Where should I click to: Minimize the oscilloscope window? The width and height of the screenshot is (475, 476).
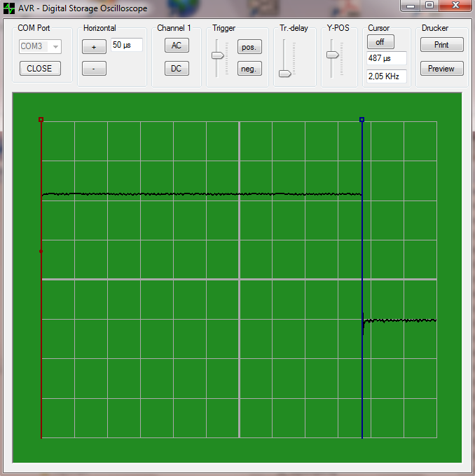(x=411, y=6)
